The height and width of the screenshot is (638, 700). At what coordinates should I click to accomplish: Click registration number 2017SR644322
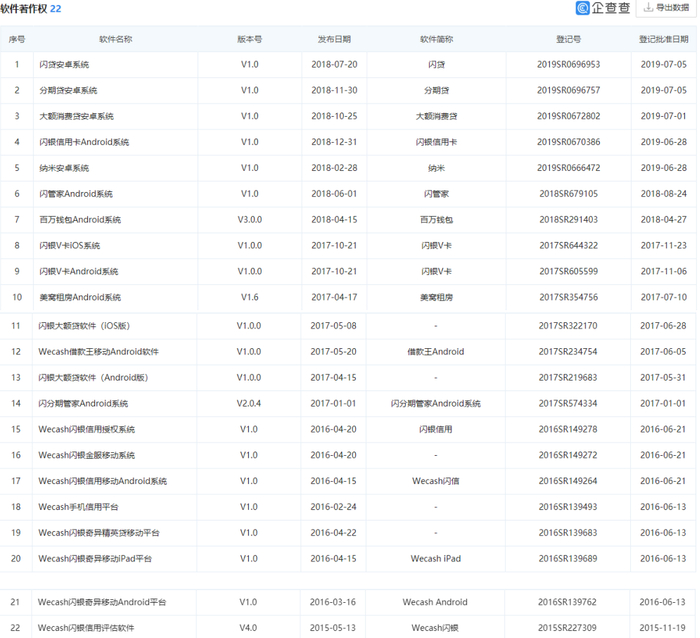click(569, 246)
